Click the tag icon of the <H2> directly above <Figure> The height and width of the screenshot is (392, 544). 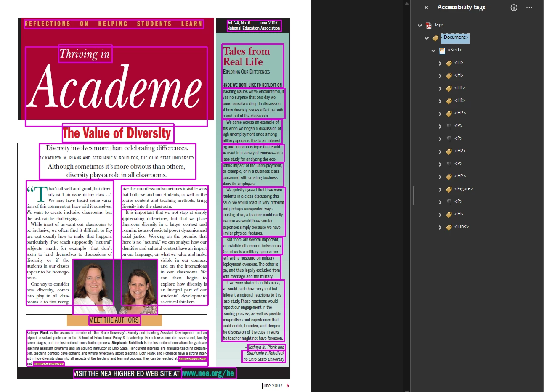[449, 177]
